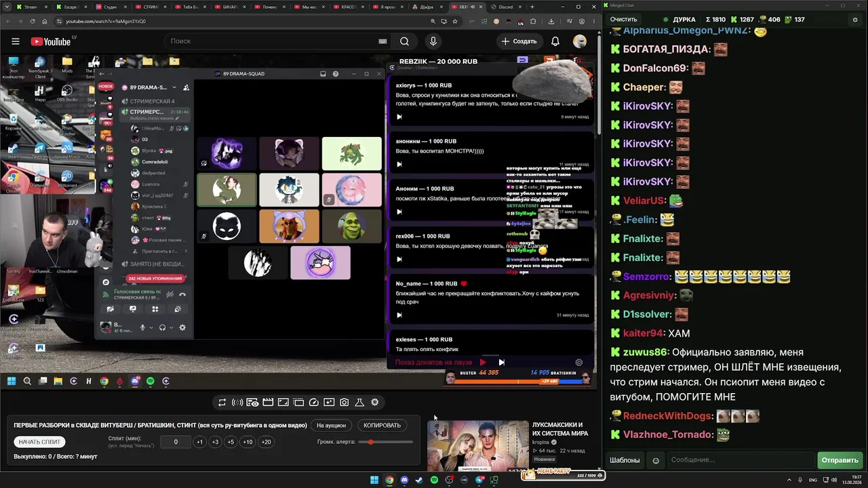Viewport: 868px width, 488px height.
Task: Switch to the КРАСОТ browser tab
Action: [350, 7]
